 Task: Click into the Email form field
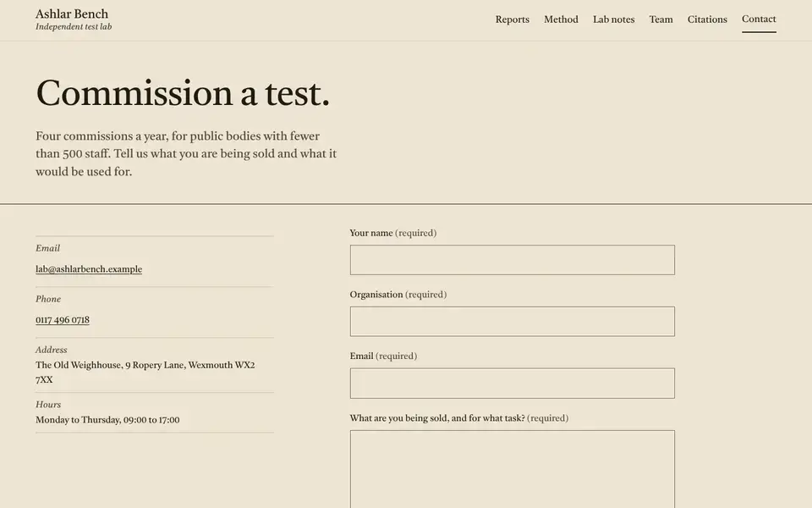point(513,383)
